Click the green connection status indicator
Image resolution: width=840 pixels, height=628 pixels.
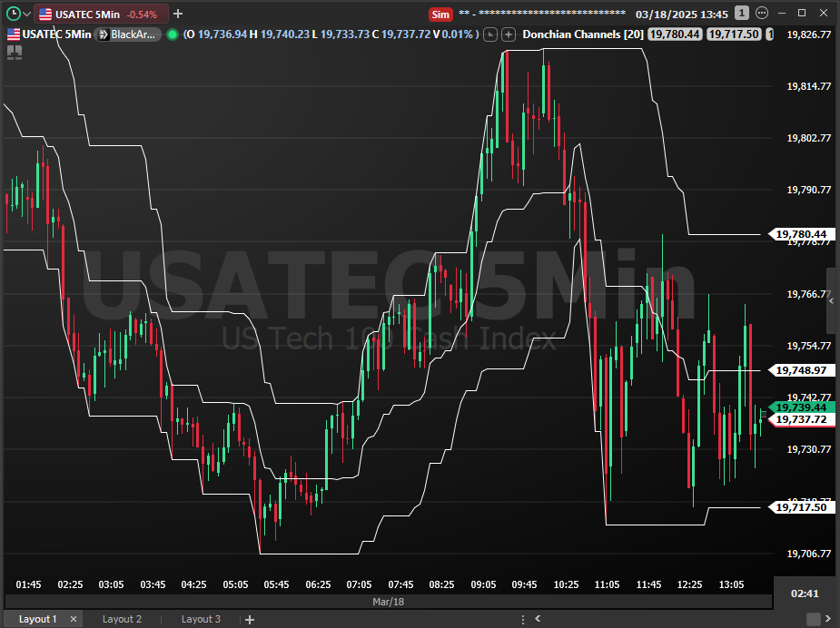pyautogui.click(x=173, y=34)
